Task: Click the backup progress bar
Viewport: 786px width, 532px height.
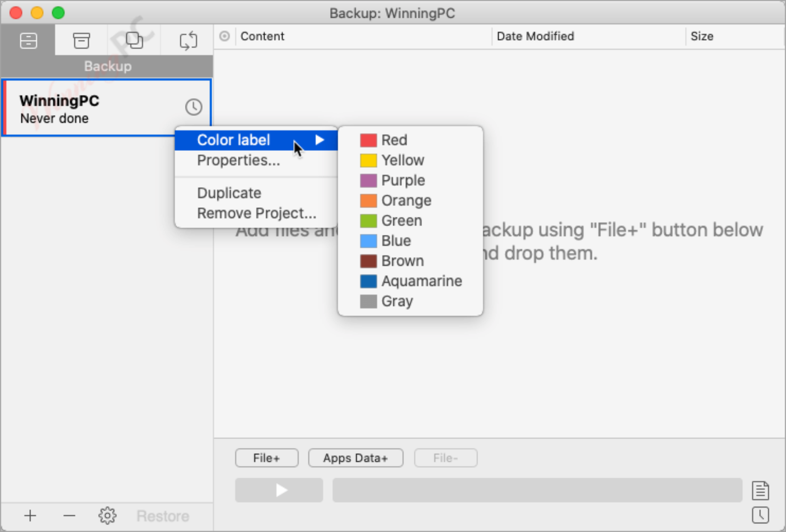Action: click(x=537, y=490)
